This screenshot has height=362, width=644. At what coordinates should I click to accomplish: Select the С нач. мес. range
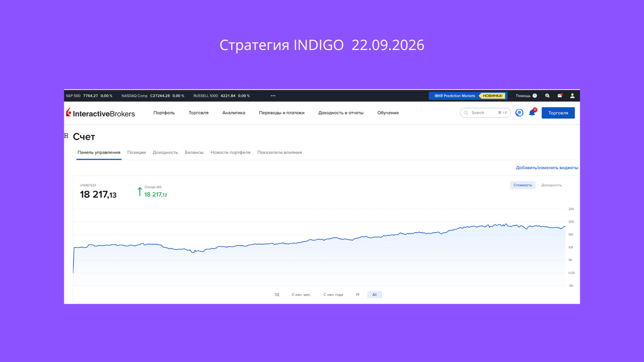tap(301, 295)
